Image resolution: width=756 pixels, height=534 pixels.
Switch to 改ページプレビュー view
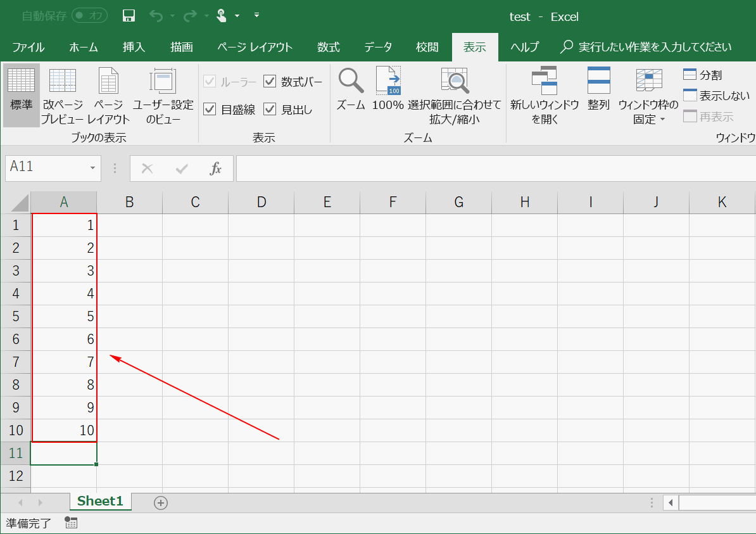(63, 96)
